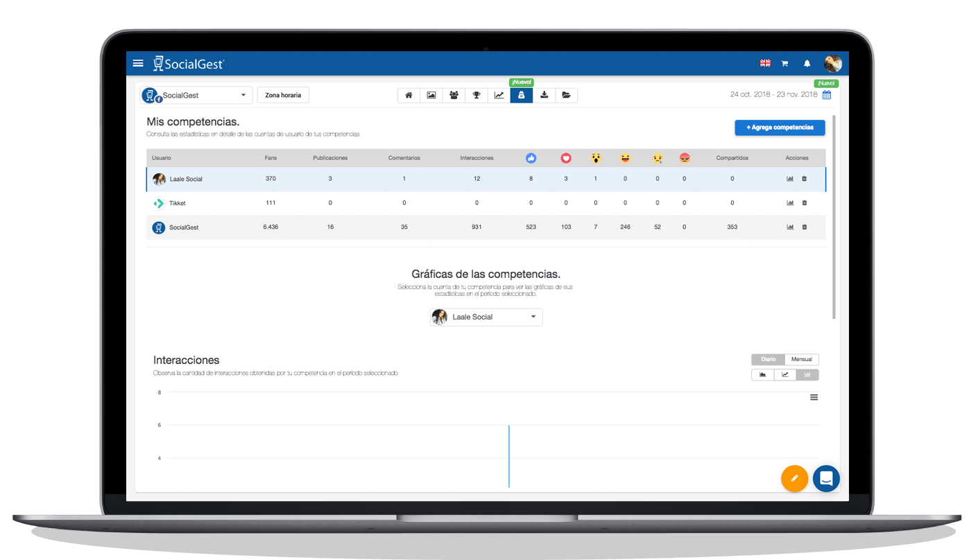Click the Tikket logo icon

[x=159, y=203]
